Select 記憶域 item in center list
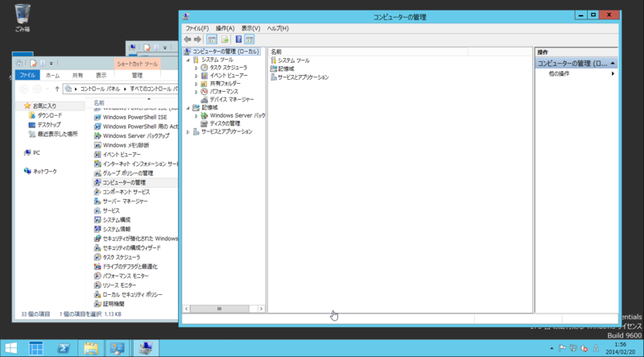This screenshot has width=644, height=357. click(x=283, y=68)
